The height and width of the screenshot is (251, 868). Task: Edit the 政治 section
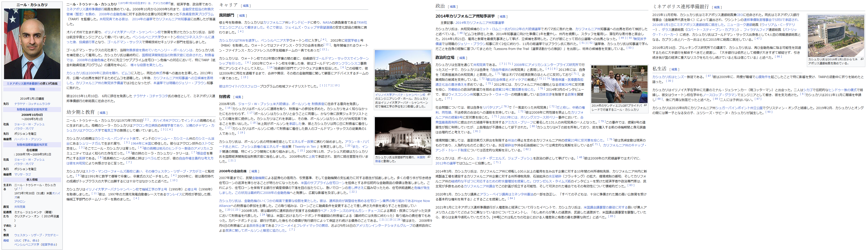point(452,7)
